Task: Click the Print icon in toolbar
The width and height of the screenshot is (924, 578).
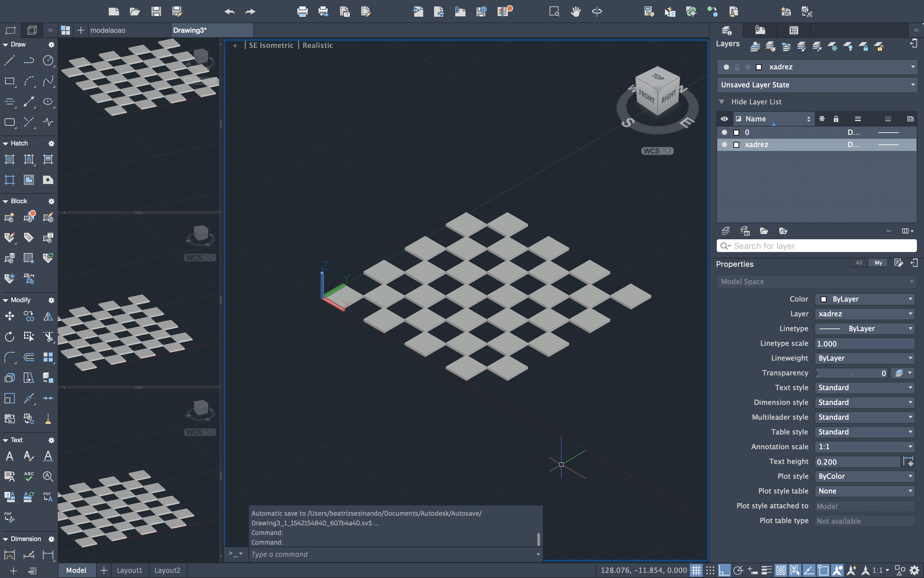Action: coord(303,12)
